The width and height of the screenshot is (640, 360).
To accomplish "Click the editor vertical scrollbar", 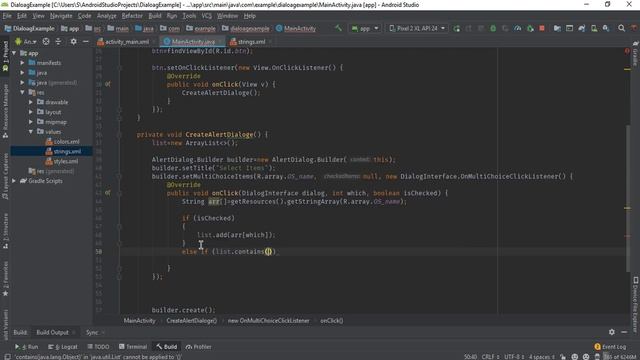I will 628,198.
